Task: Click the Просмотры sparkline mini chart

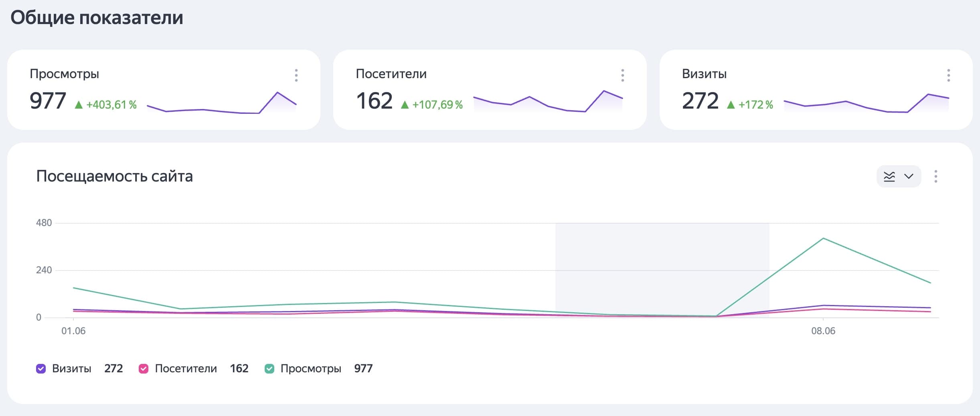Action: pyautogui.click(x=222, y=103)
